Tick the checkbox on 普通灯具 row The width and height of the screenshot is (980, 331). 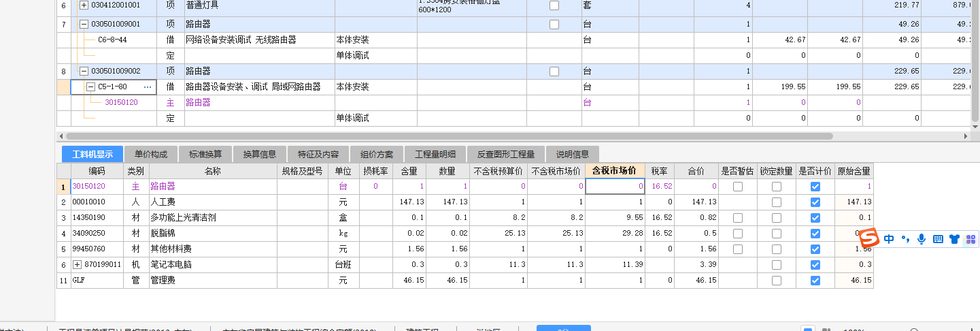coord(554,5)
